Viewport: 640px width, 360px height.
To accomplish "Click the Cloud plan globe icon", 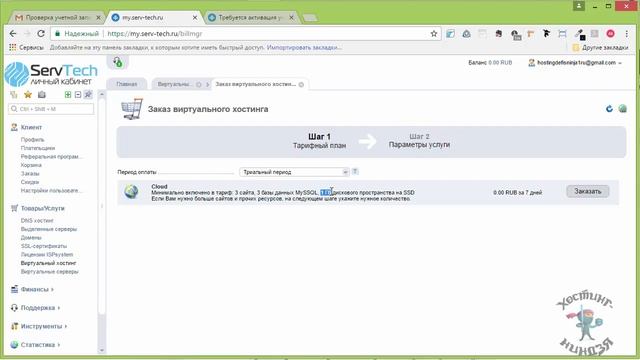I will pos(131,191).
